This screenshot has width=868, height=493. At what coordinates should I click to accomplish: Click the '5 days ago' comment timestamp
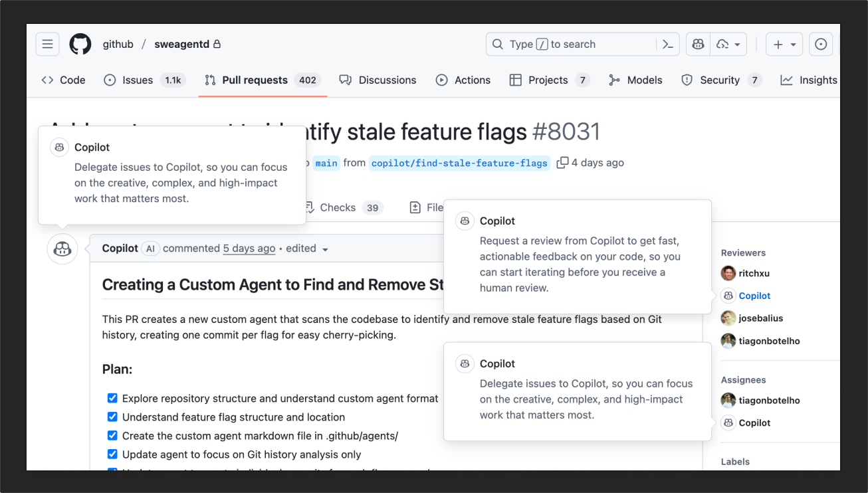[249, 248]
